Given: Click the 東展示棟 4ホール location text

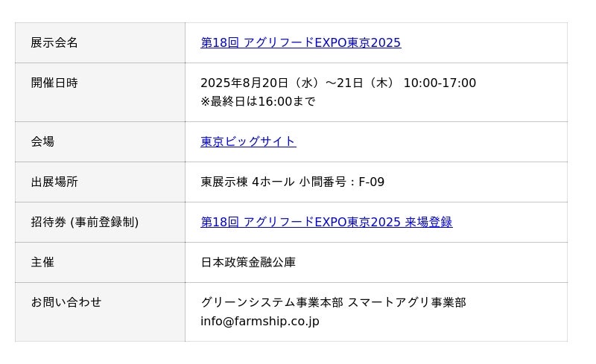Looking at the screenshot, I should (247, 182).
